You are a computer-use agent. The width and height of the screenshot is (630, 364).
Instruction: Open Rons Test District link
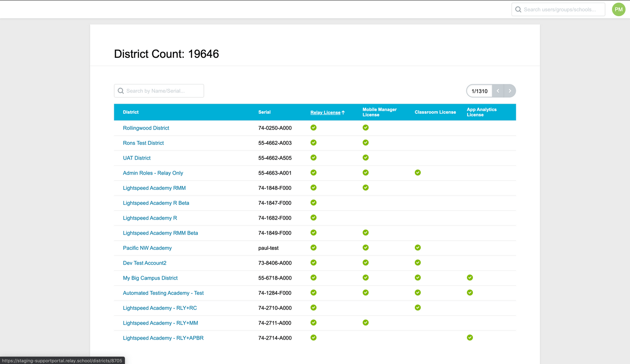(x=143, y=143)
